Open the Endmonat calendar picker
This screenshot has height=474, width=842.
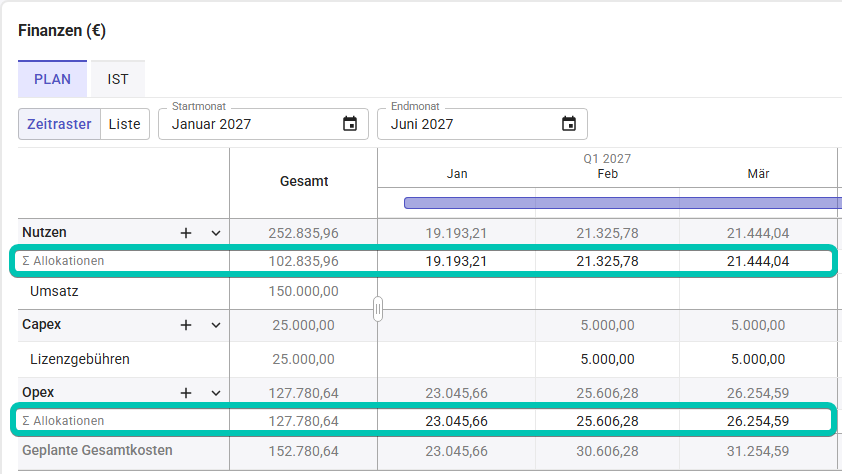click(569, 124)
